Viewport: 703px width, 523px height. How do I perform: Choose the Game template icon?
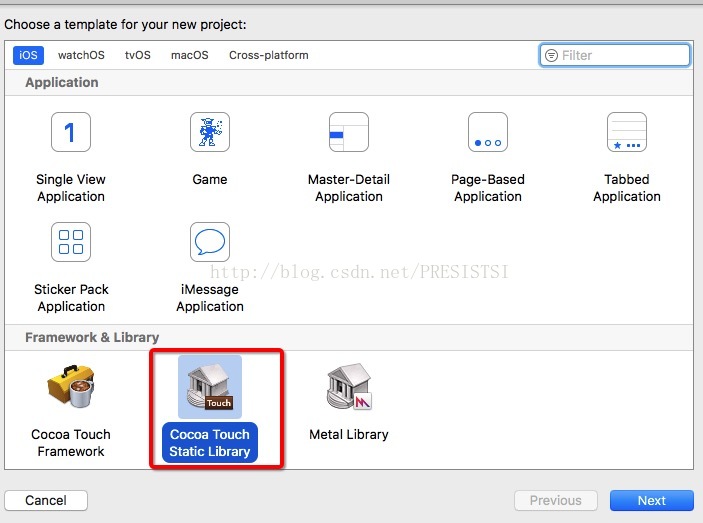[x=210, y=132]
